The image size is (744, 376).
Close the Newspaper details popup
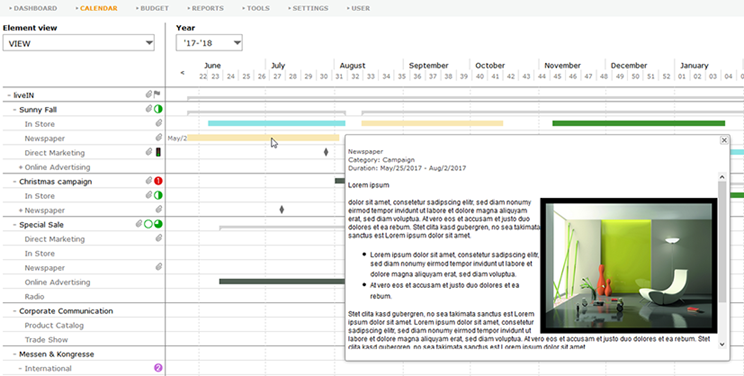coord(724,140)
